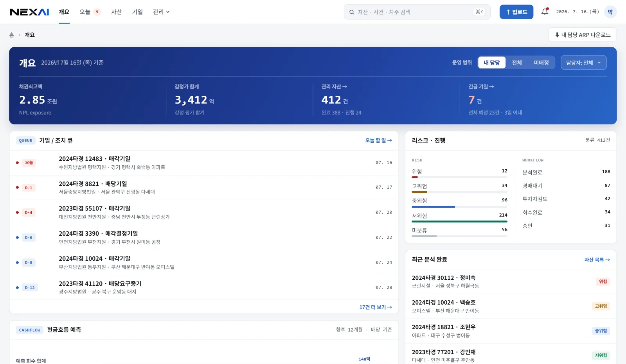Open 오늘 할 일 link
Viewport: 626px width, 364px height.
pos(378,140)
